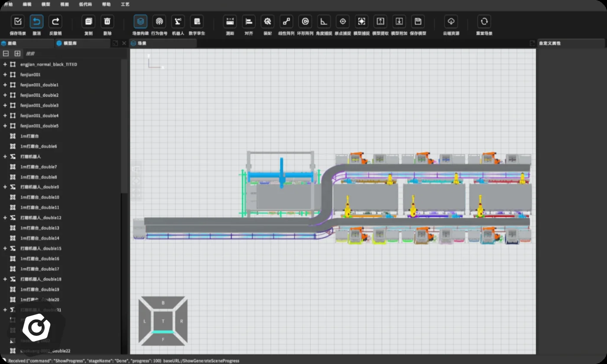607x364 pixels.
Task: Pick the 线性阵列 linear array tool
Action: (x=286, y=22)
